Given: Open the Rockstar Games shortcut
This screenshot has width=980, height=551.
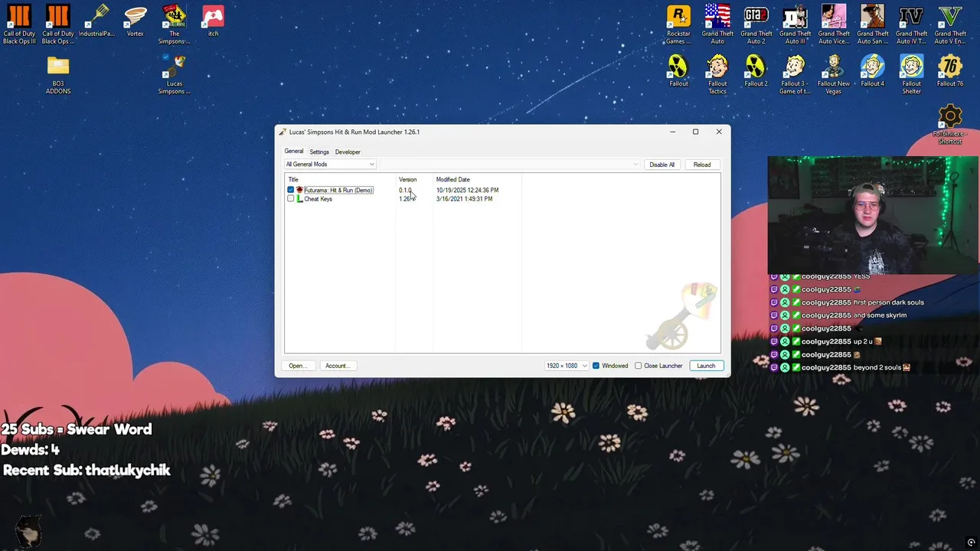Looking at the screenshot, I should [x=678, y=24].
